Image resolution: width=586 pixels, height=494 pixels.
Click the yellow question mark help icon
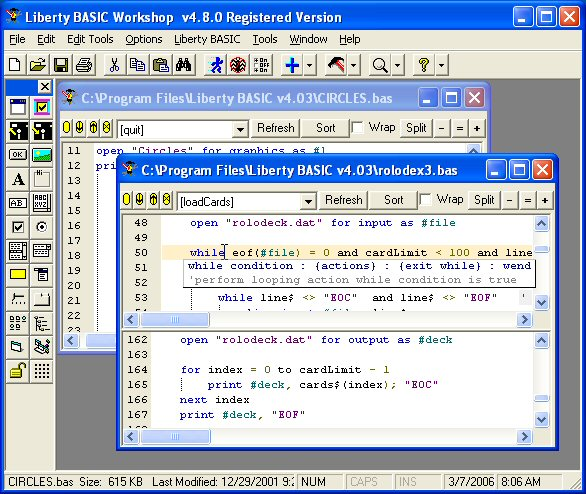pos(424,65)
